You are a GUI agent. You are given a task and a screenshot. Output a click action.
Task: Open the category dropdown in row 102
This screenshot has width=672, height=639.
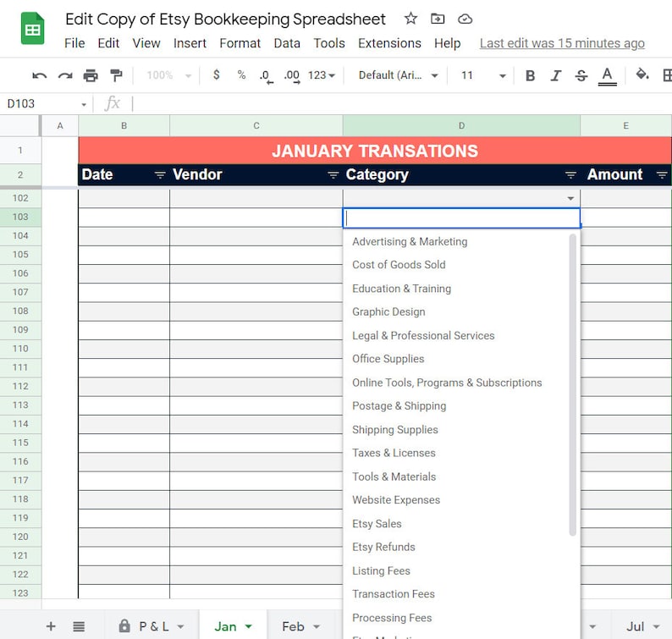tap(570, 198)
